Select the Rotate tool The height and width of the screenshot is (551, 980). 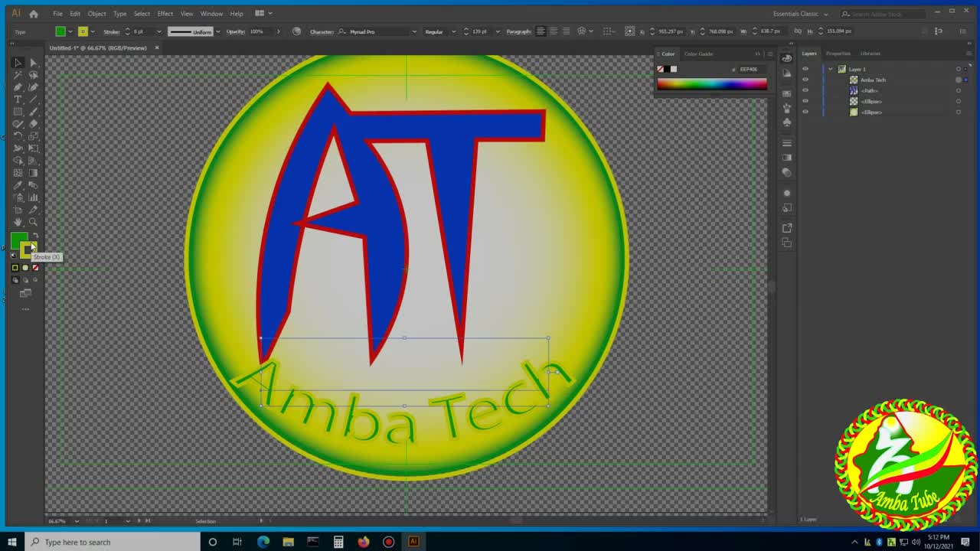[18, 136]
